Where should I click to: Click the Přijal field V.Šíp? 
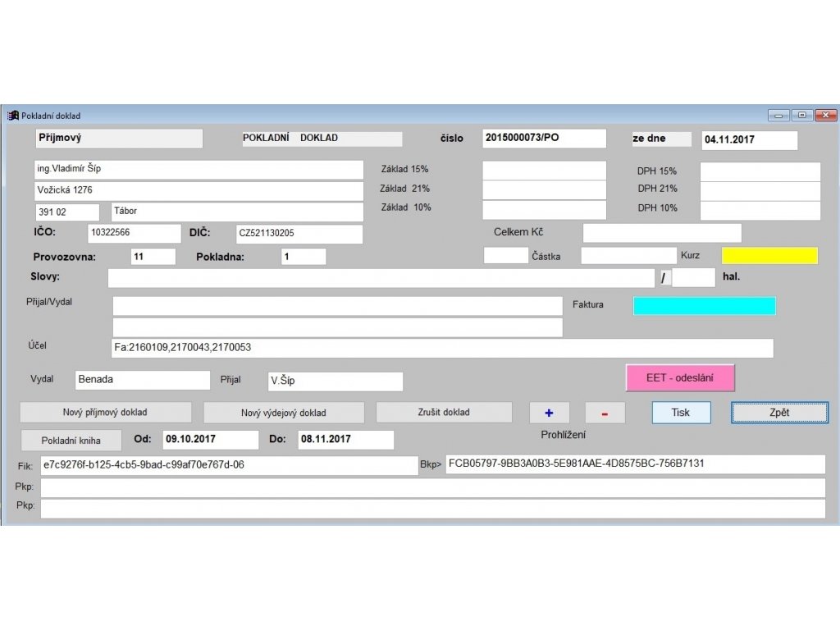(x=336, y=381)
